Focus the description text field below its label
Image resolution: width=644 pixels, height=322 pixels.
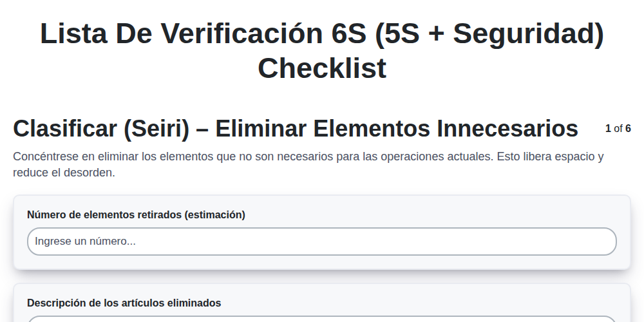coord(321,319)
